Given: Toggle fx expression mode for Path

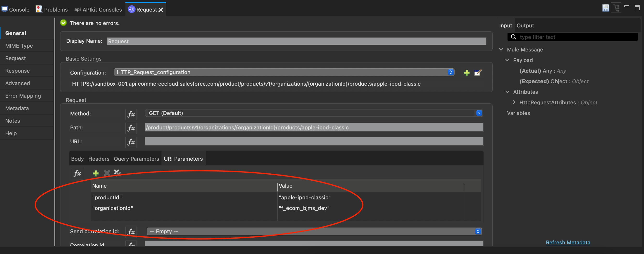Looking at the screenshot, I should [x=131, y=128].
